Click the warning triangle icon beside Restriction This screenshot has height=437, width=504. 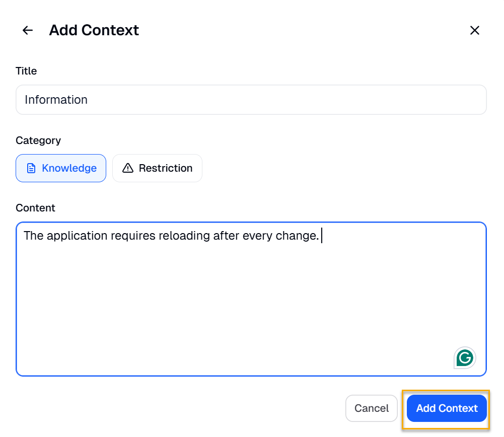(x=128, y=168)
